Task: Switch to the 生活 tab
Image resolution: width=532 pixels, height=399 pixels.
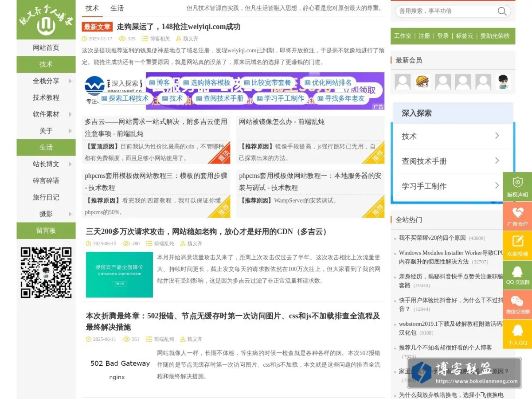Action: tap(117, 8)
